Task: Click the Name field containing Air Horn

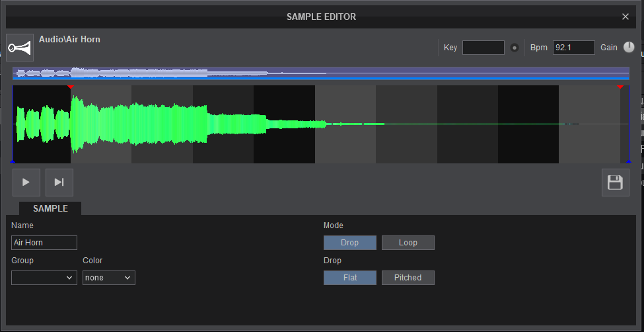Action: pyautogui.click(x=44, y=243)
